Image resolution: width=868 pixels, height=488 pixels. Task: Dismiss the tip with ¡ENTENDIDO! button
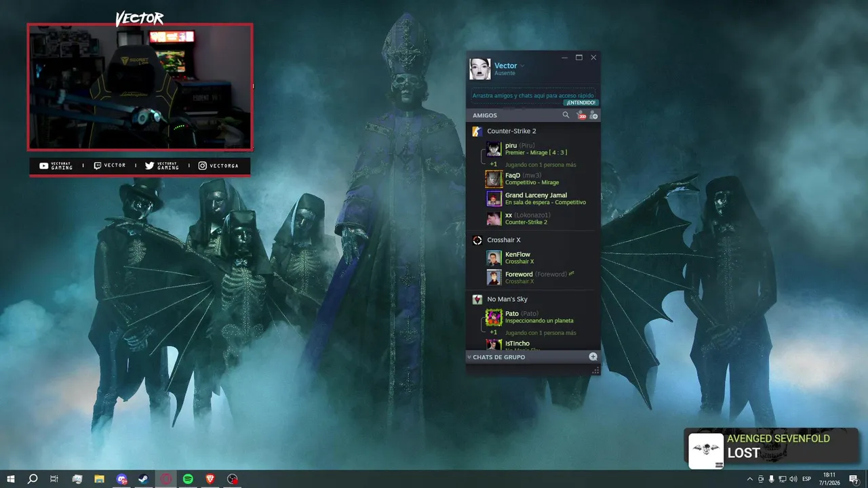[580, 102]
